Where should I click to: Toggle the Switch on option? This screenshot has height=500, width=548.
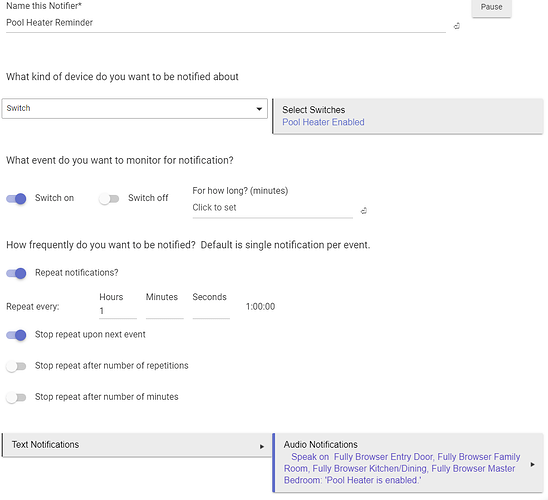(16, 199)
